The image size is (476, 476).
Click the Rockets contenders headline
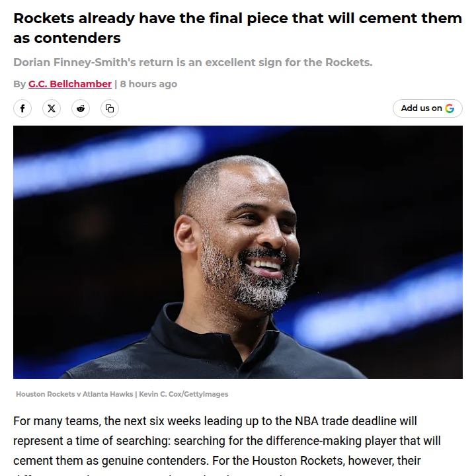pyautogui.click(x=238, y=28)
